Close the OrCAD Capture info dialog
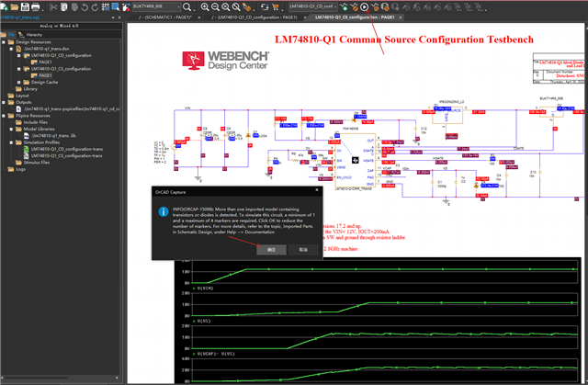The width and height of the screenshot is (588, 385). tap(317, 190)
